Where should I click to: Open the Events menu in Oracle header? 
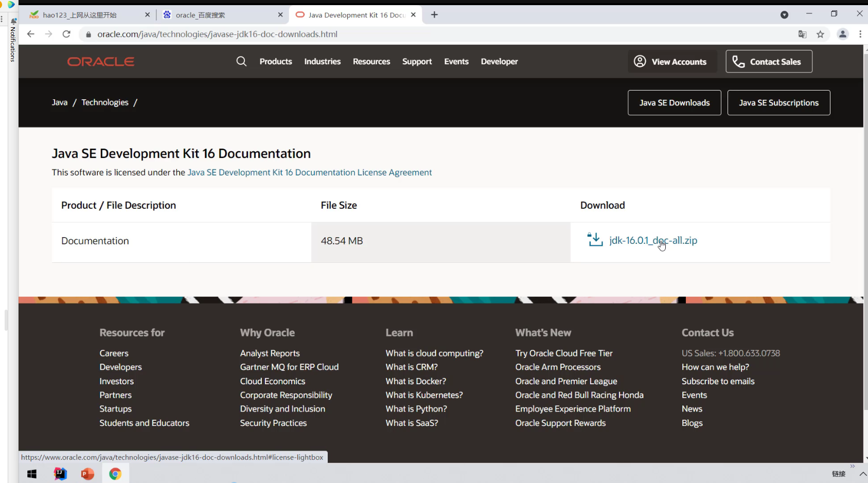[456, 62]
